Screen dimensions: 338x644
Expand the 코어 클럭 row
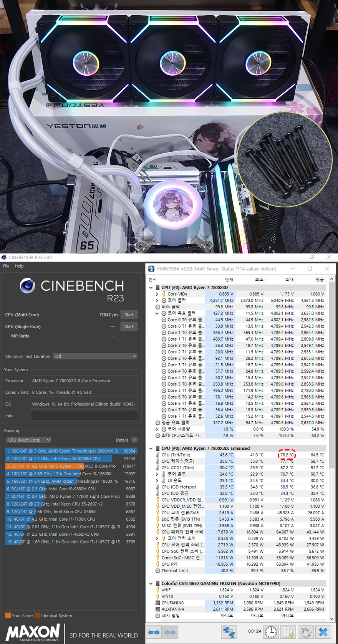tap(157, 301)
